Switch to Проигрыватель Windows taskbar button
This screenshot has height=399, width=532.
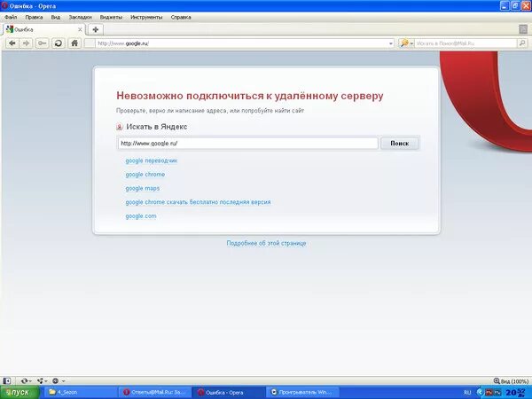coord(302,393)
